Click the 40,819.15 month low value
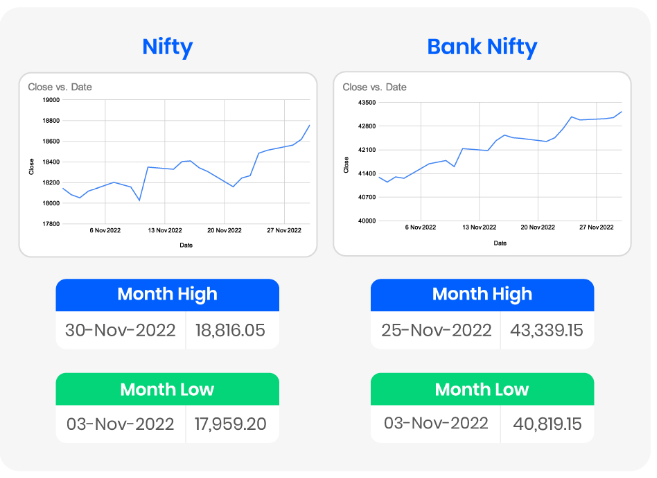The image size is (657, 478). click(x=547, y=424)
